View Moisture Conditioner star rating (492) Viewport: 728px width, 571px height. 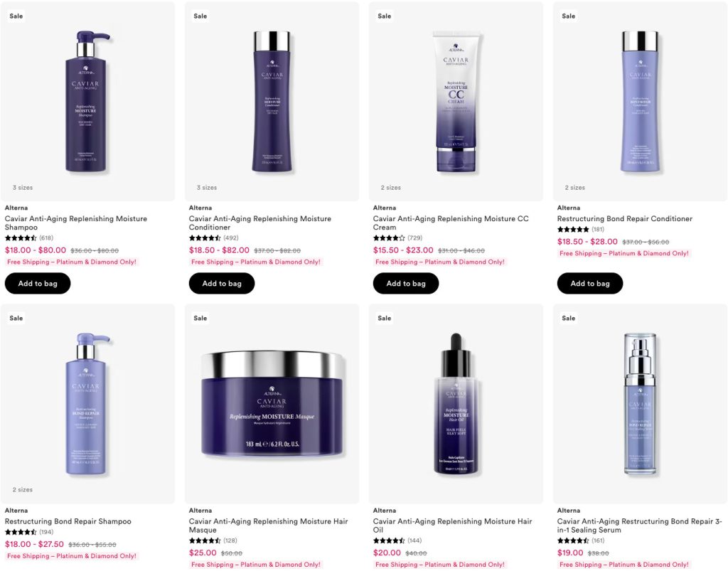pyautogui.click(x=213, y=238)
